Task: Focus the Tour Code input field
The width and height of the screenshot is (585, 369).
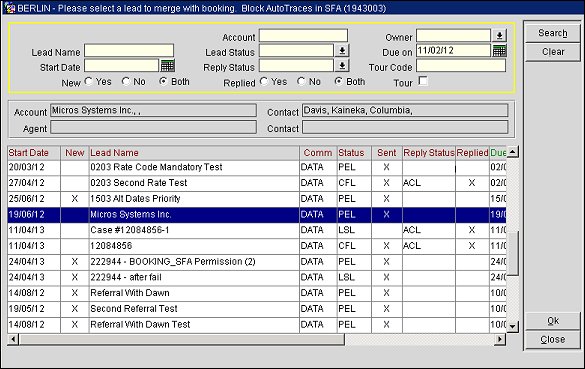Action: click(x=461, y=66)
